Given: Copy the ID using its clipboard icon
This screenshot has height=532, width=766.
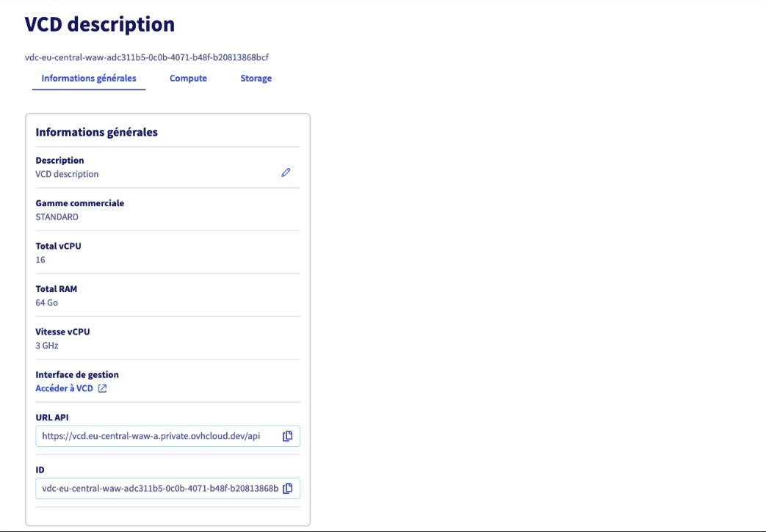Looking at the screenshot, I should point(288,488).
